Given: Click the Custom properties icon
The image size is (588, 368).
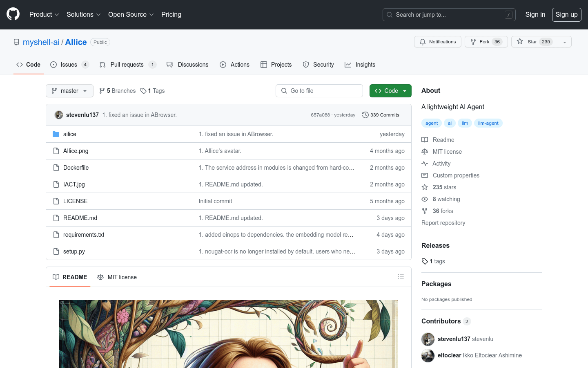Looking at the screenshot, I should [x=425, y=175].
